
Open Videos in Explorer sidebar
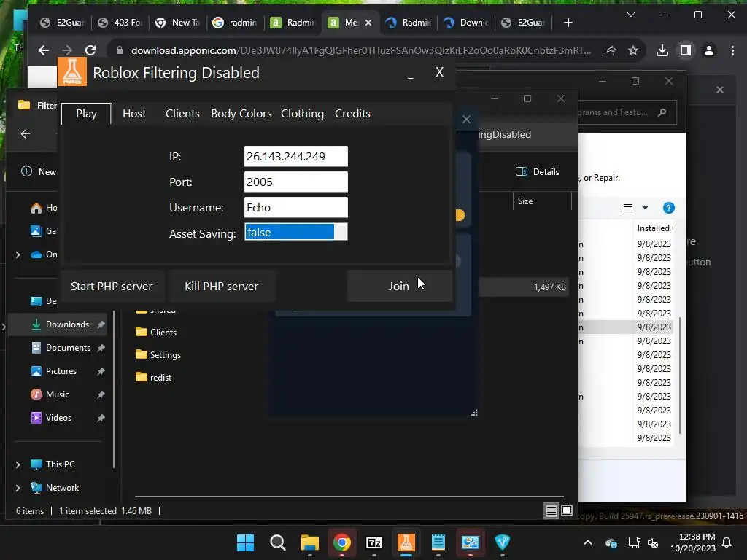(x=58, y=418)
